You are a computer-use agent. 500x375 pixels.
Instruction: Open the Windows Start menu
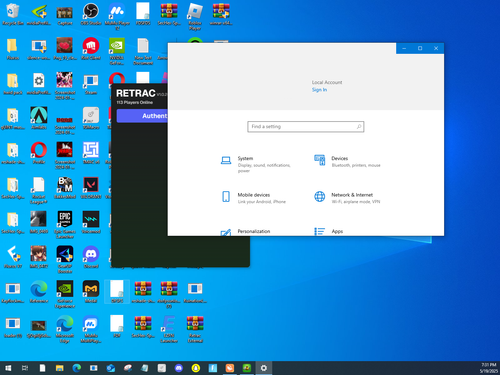tap(8, 368)
